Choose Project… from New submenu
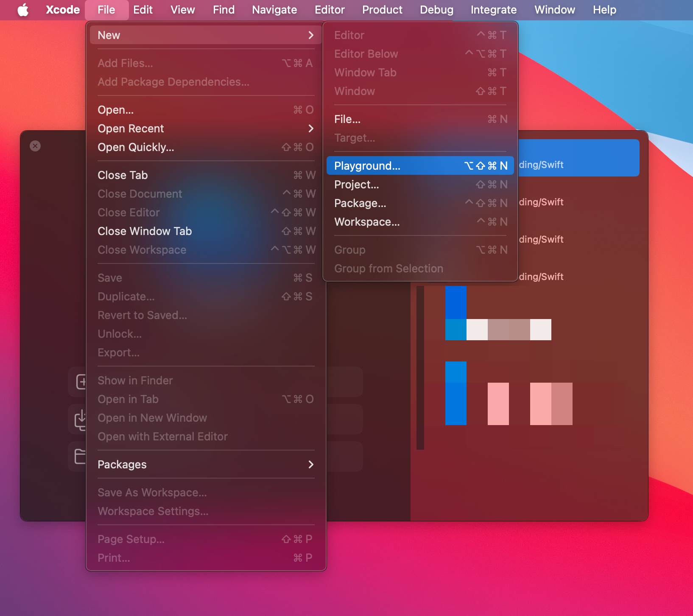This screenshot has width=693, height=616. click(420, 185)
